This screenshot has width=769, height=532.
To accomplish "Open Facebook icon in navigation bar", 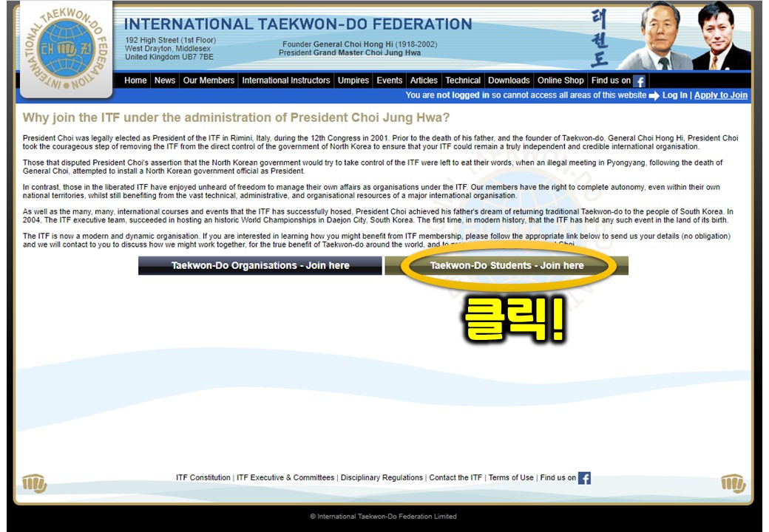I will 639,81.
